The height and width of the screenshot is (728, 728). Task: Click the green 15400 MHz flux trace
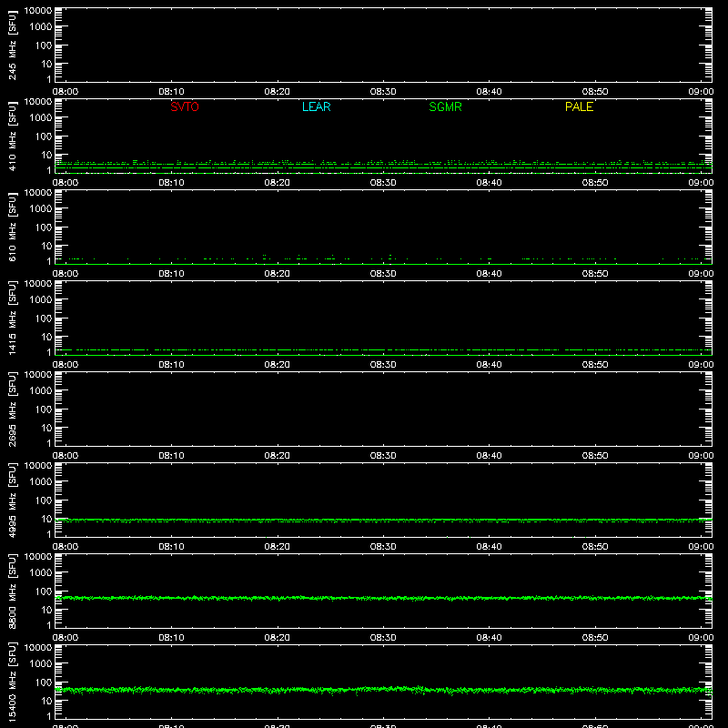point(383,690)
